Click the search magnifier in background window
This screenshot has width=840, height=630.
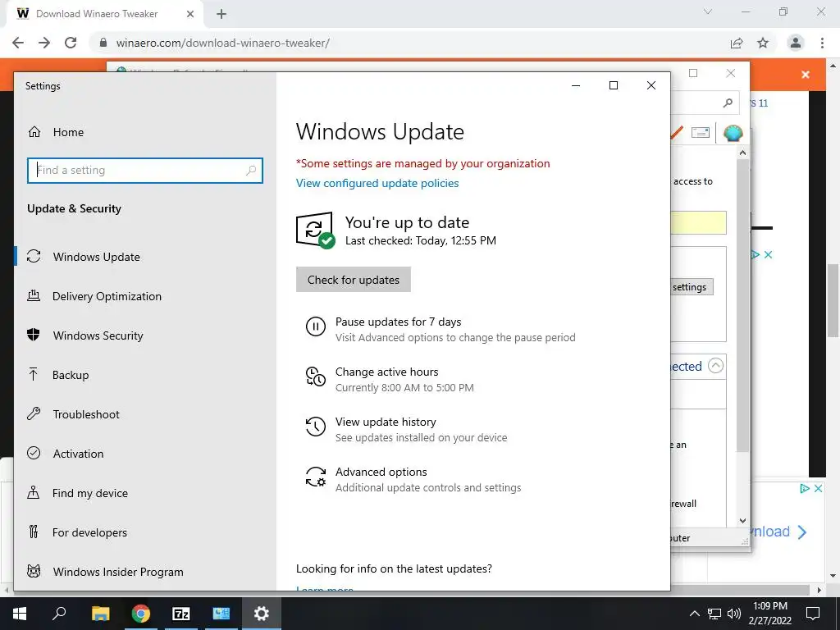click(x=728, y=103)
